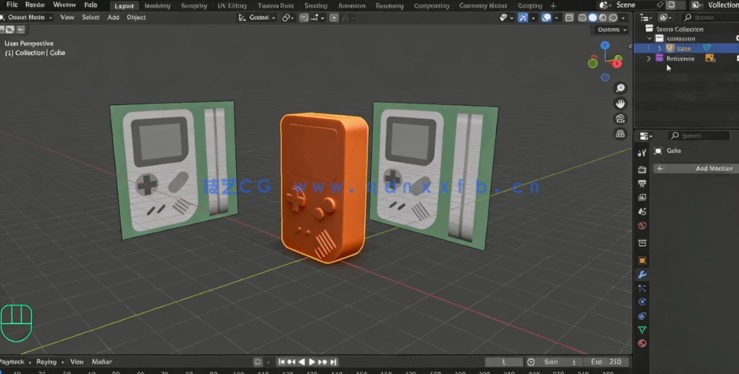739x374 pixels.
Task: Switch to the Geometry Nodes workspace tab
Action: point(483,6)
